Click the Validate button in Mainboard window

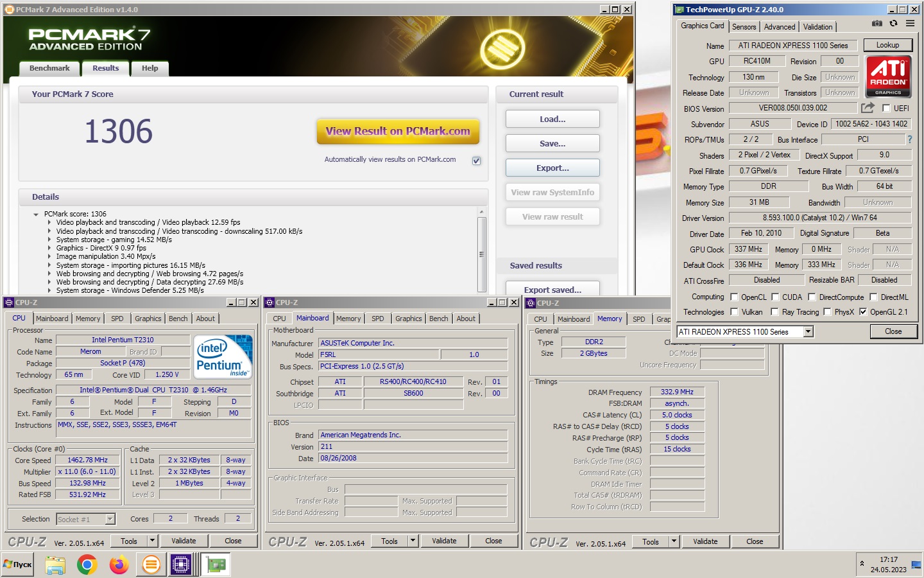(444, 541)
